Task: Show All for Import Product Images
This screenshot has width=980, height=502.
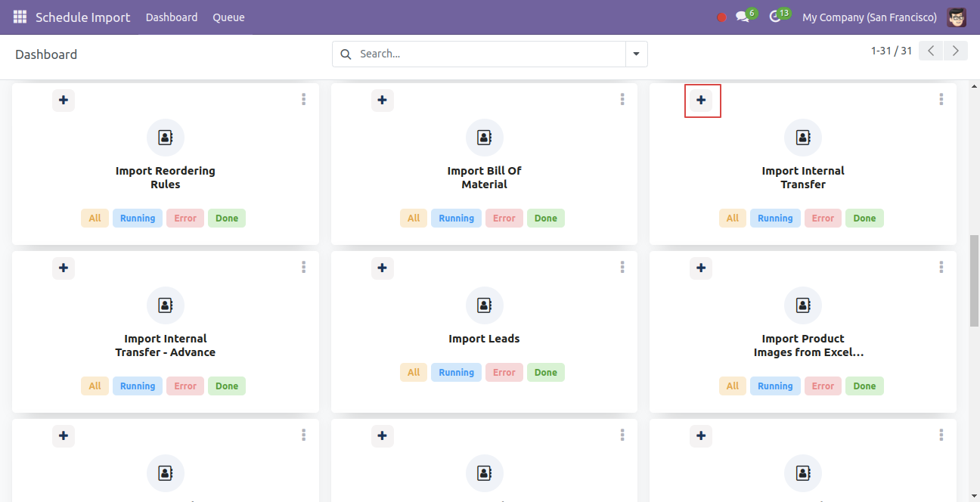Action: click(733, 386)
